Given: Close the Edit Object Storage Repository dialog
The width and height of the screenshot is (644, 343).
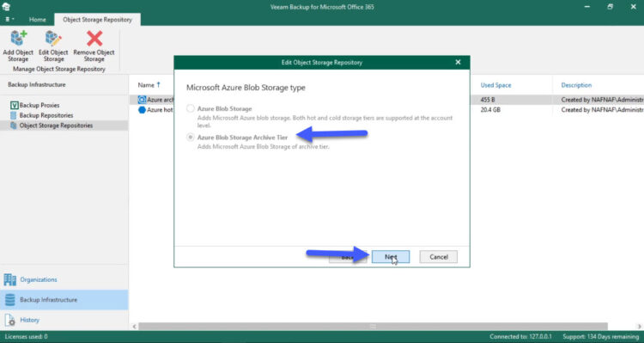Looking at the screenshot, I should point(458,63).
